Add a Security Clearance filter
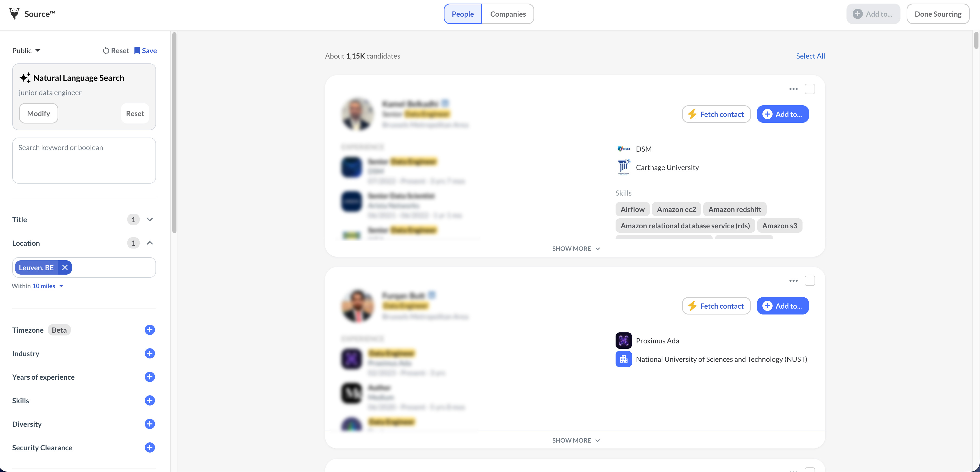This screenshot has width=980, height=472. pos(150,448)
